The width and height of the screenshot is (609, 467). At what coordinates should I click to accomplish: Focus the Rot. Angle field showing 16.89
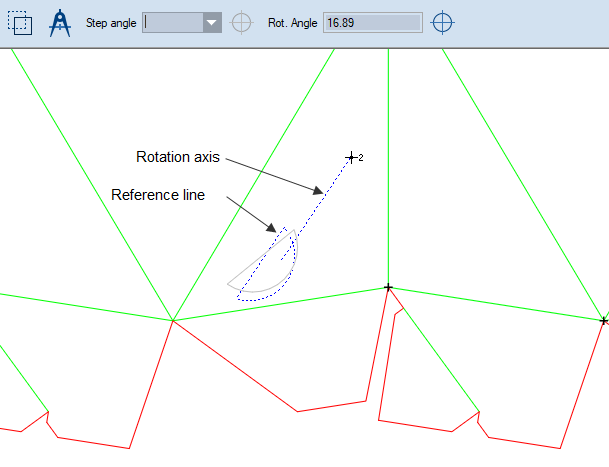tap(371, 22)
